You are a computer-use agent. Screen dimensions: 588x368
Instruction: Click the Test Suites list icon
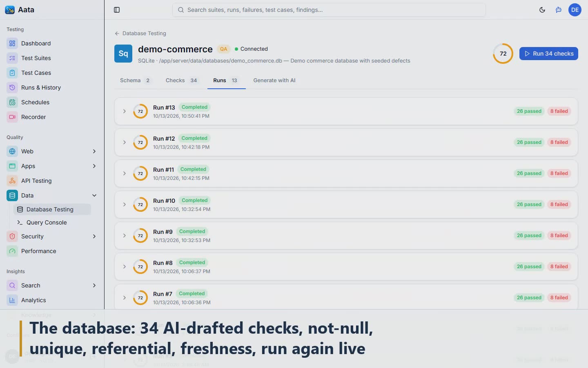(x=12, y=58)
